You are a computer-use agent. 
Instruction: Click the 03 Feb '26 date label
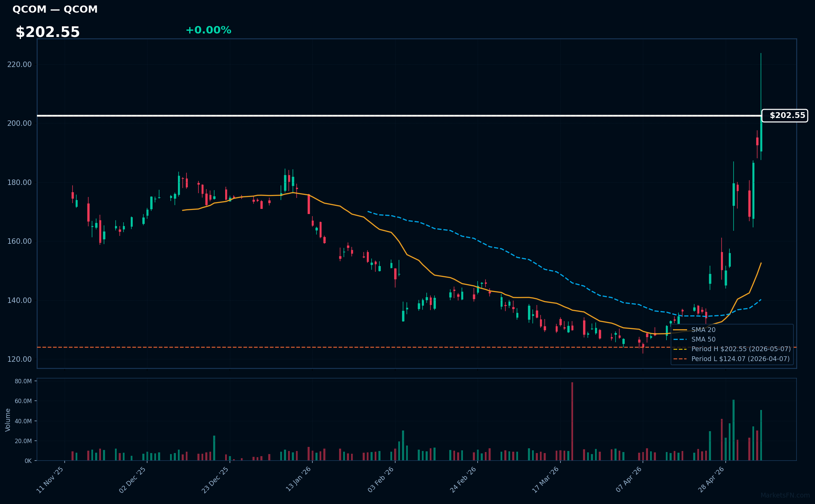[x=381, y=480]
